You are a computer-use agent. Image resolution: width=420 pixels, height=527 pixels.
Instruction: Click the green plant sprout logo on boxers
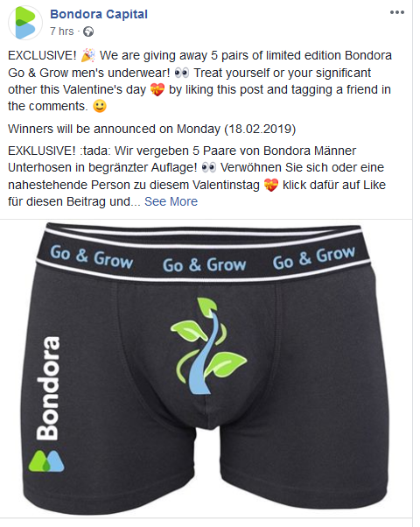(x=208, y=346)
